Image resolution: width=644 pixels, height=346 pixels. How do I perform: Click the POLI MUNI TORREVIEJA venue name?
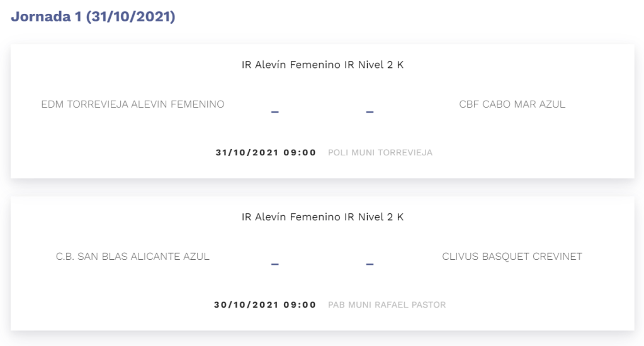pyautogui.click(x=380, y=153)
